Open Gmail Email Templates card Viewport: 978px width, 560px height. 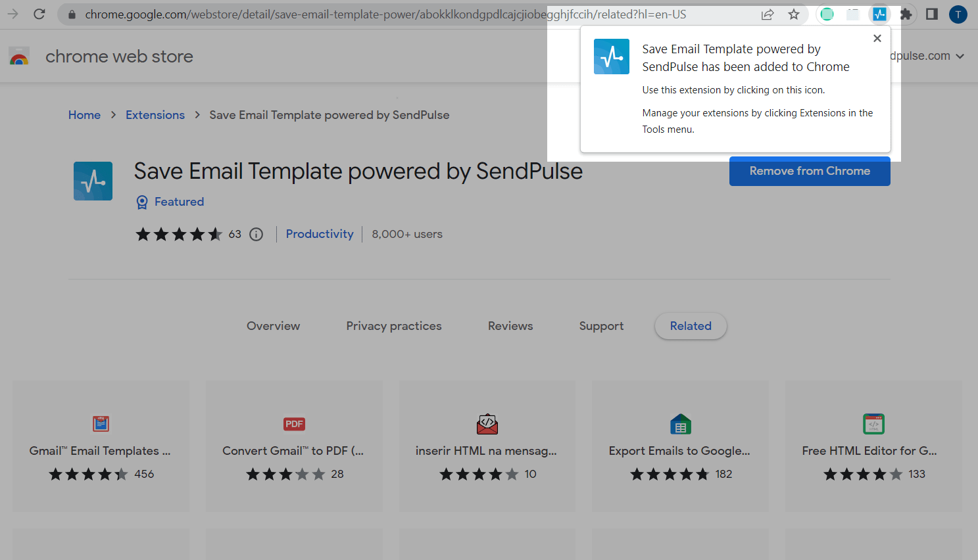point(101,446)
